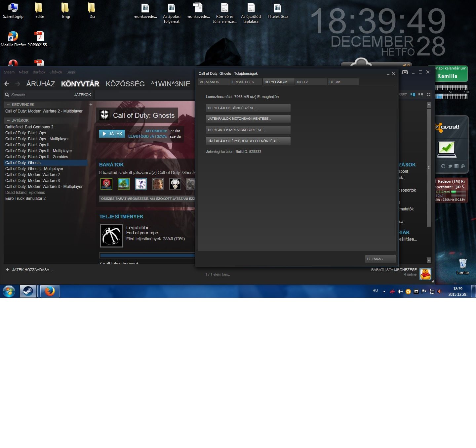Click Steam library scrollbar down arrow
The height and width of the screenshot is (448, 476).
coord(429,260)
